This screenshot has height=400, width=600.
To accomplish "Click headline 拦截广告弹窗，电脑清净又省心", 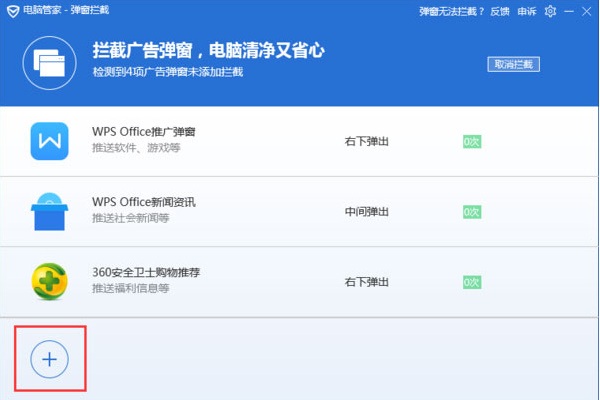I will pyautogui.click(x=209, y=51).
